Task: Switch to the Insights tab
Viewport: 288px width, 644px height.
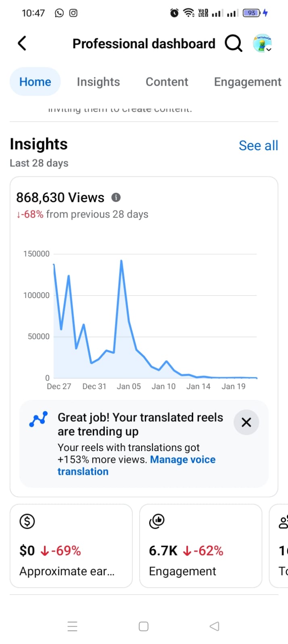Action: coord(98,82)
